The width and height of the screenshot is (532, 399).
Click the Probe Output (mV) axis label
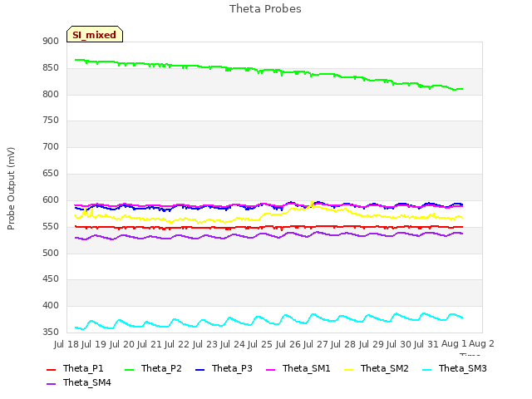click(x=11, y=189)
